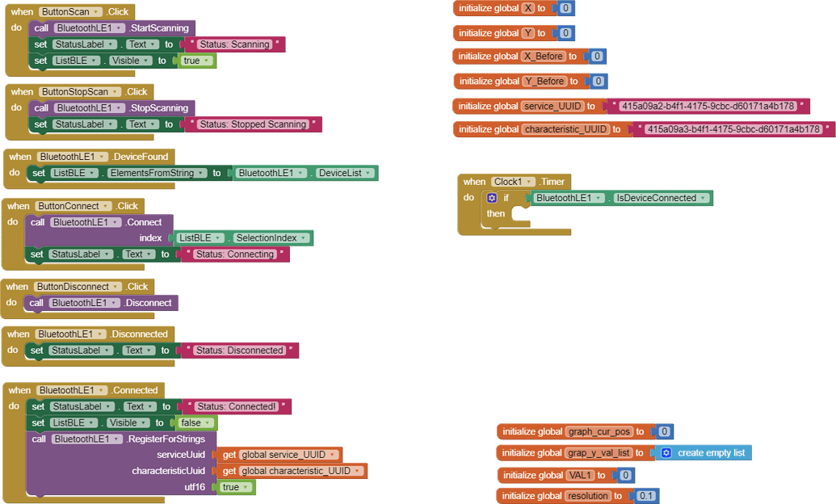Screen dimensions: 836x504
Task: Edit the service_UUID text string
Action: pyautogui.click(x=708, y=106)
